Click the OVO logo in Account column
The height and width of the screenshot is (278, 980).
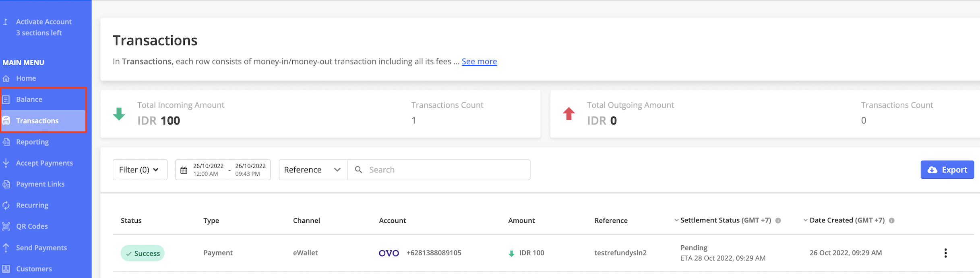point(389,253)
